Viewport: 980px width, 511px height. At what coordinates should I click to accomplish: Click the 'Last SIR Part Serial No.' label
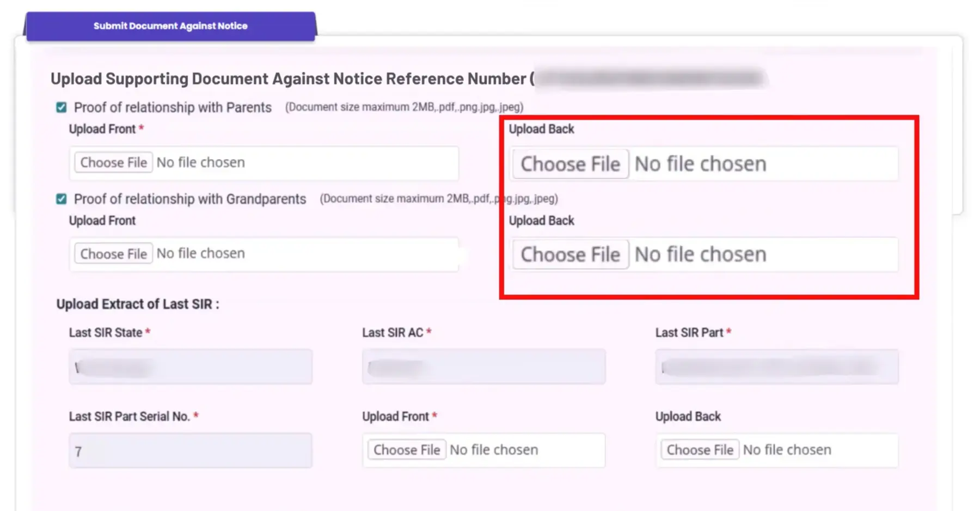(130, 417)
